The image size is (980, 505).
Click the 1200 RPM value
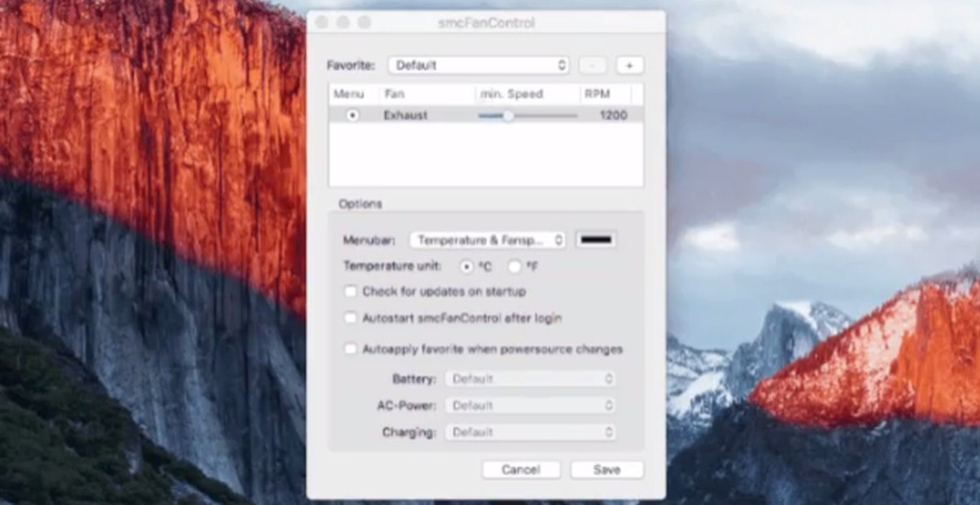(x=613, y=115)
